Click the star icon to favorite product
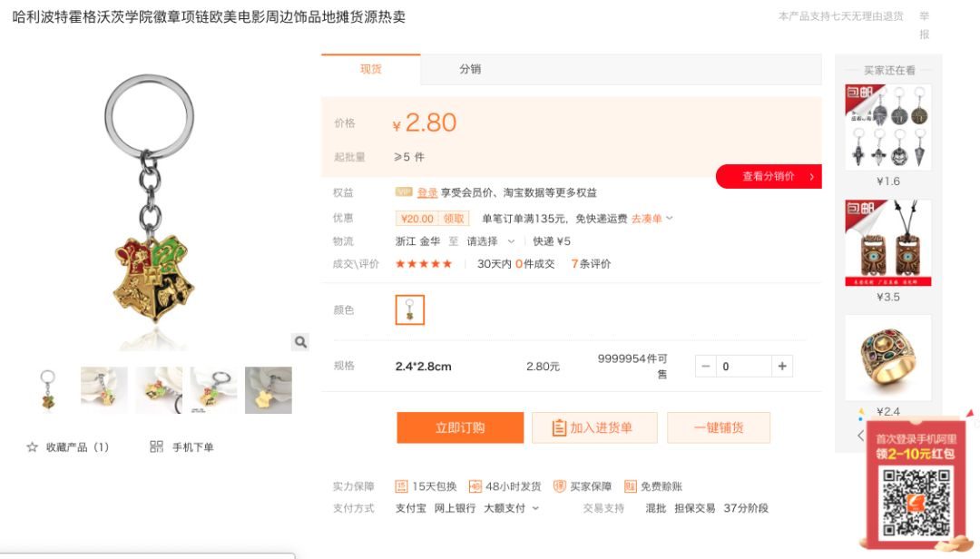Image resolution: width=980 pixels, height=559 pixels. [x=32, y=447]
